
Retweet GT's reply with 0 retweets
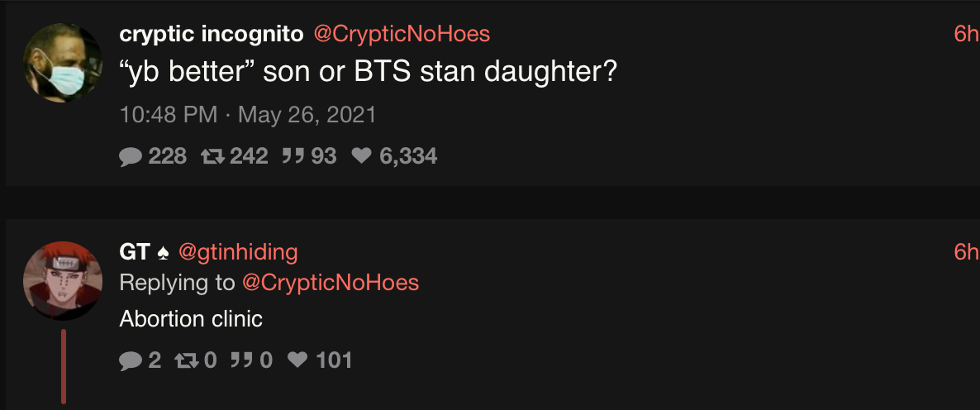(187, 360)
